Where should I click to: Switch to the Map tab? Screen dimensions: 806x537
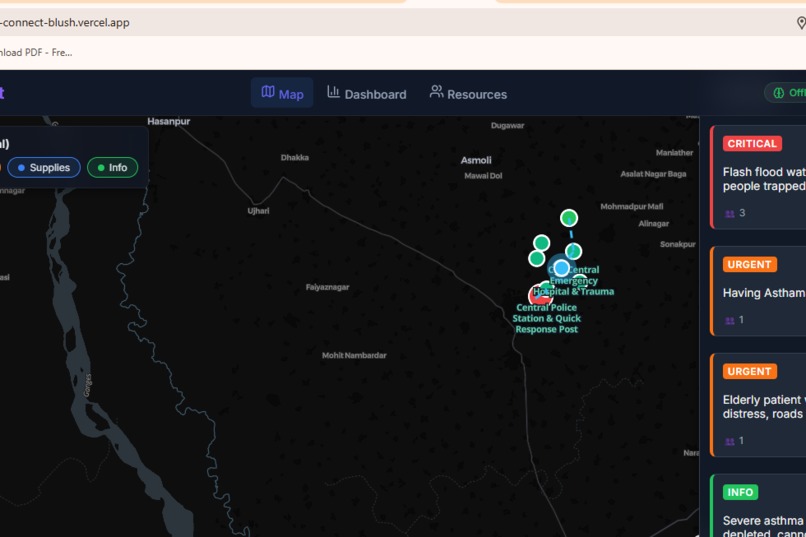pos(282,93)
